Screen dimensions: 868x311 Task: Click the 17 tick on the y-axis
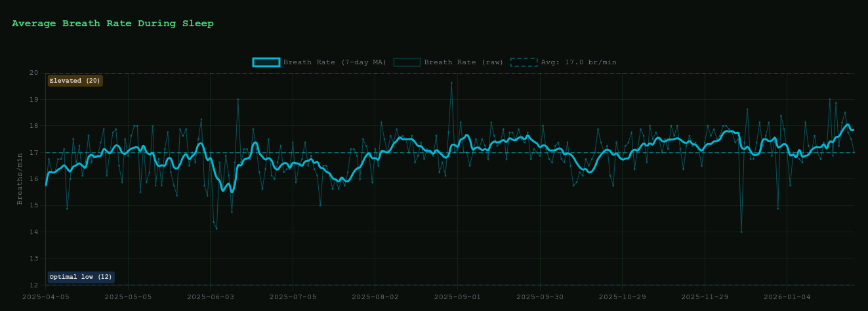pos(33,152)
